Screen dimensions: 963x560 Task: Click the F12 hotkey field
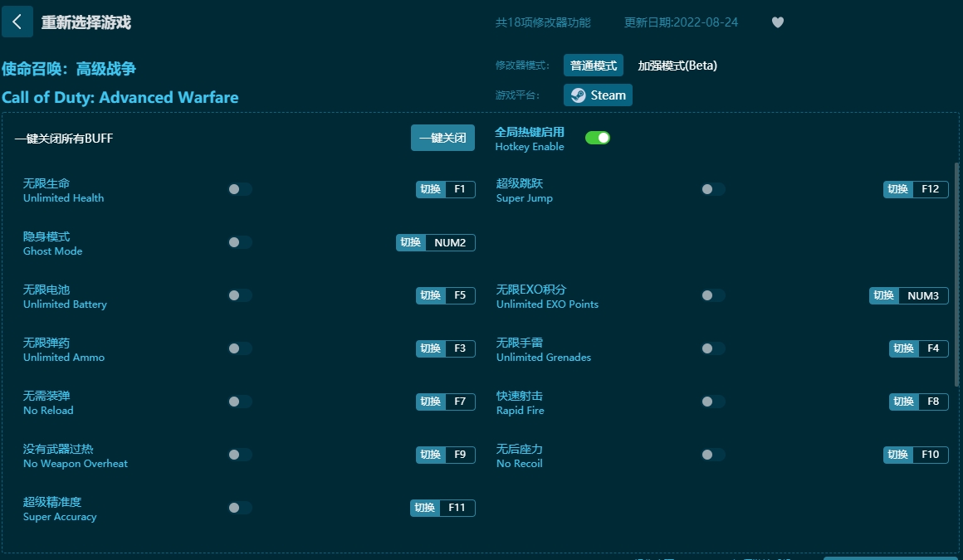931,189
